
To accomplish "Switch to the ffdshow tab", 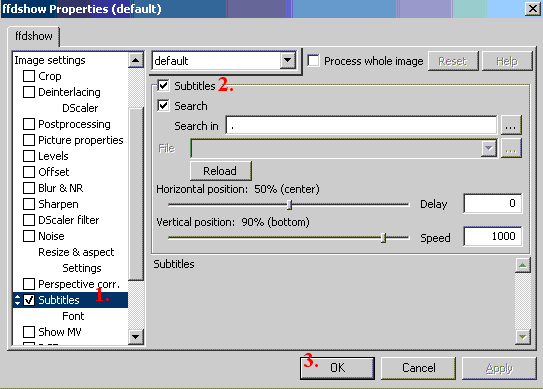I will [34, 36].
